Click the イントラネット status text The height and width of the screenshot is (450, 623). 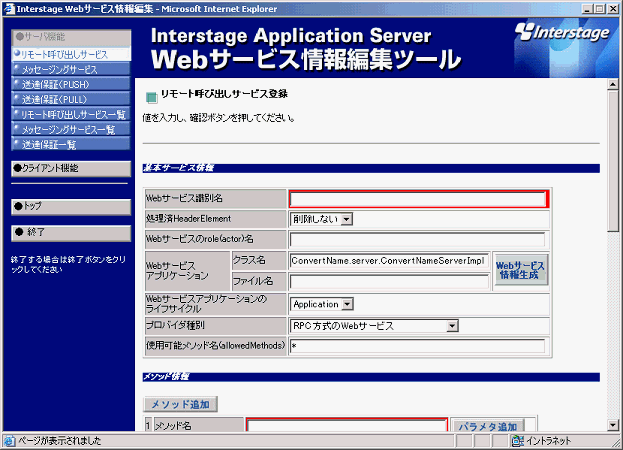(x=549, y=441)
